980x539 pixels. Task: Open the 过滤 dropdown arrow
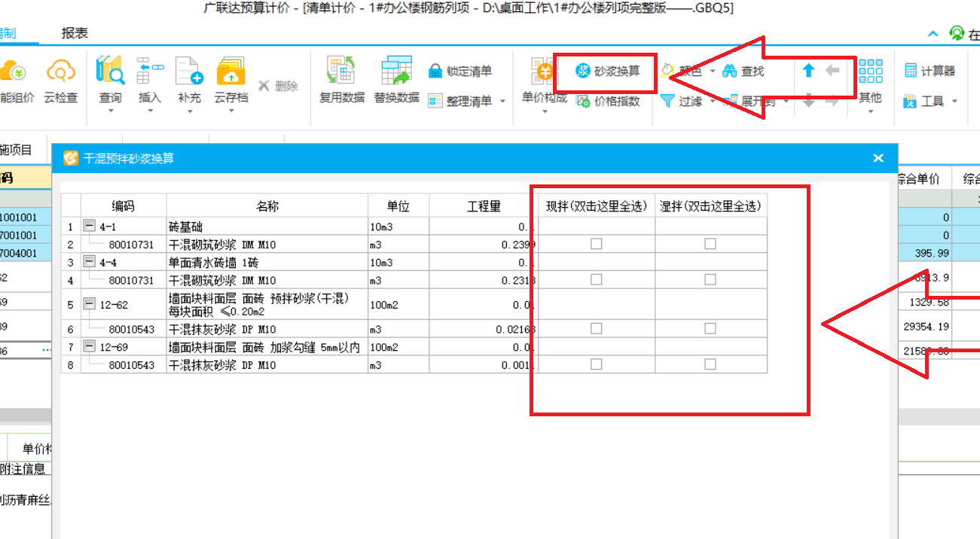tap(713, 102)
